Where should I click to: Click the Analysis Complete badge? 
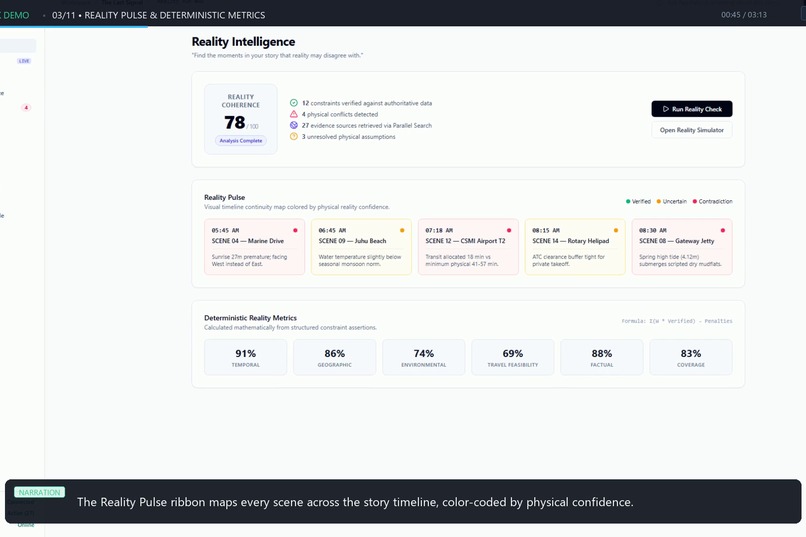coord(241,140)
